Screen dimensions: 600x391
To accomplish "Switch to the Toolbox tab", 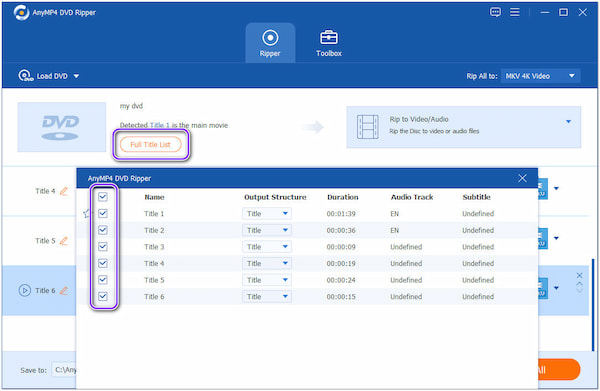I will tap(329, 43).
